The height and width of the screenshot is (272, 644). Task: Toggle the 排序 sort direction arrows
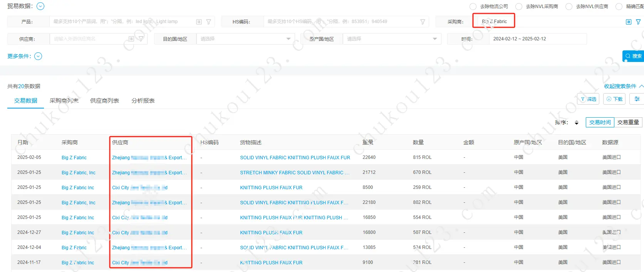coord(577,123)
